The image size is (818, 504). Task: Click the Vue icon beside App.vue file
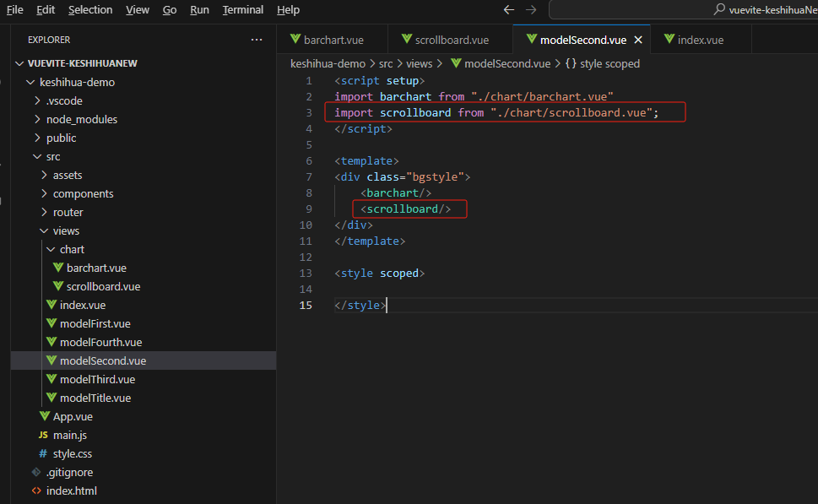pos(45,416)
